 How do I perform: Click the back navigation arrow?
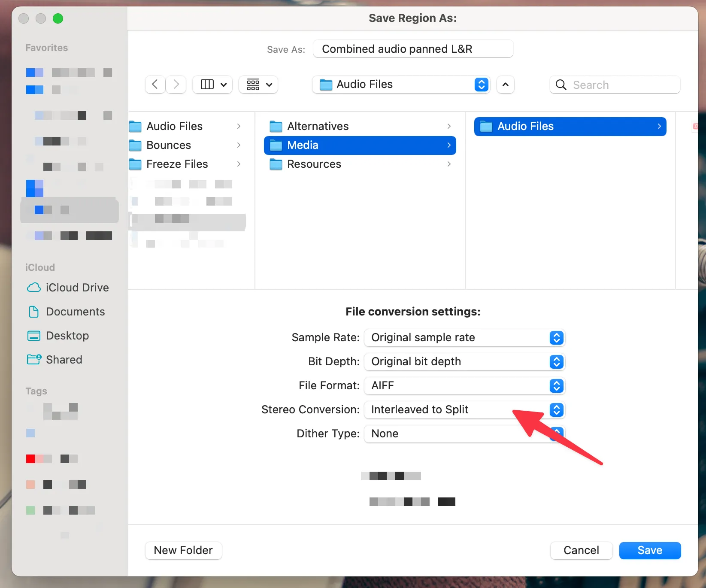click(155, 85)
